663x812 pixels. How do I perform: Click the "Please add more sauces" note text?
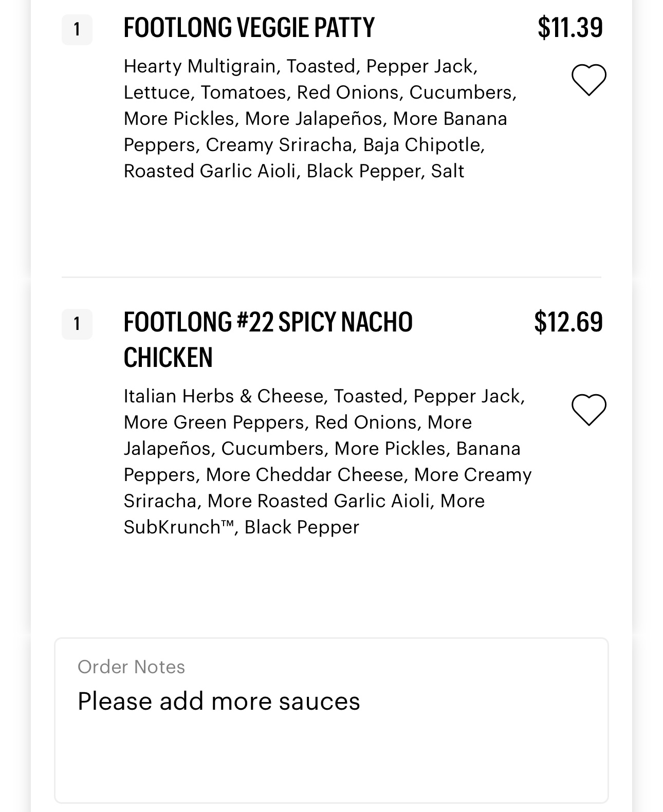coord(218,702)
